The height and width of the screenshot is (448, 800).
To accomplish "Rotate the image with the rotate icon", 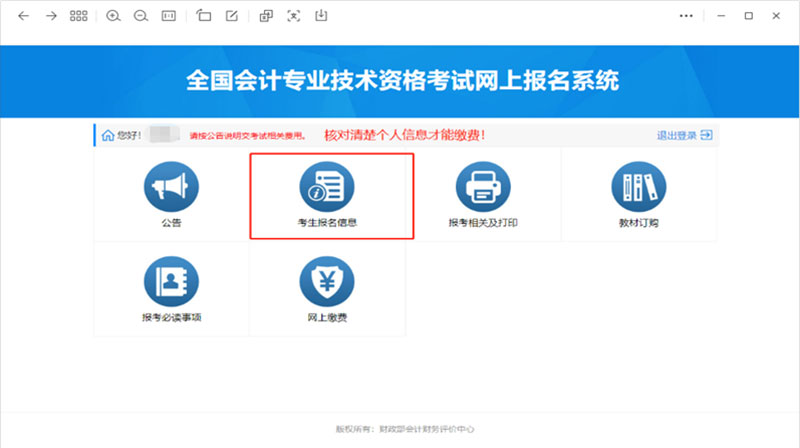I will point(204,16).
